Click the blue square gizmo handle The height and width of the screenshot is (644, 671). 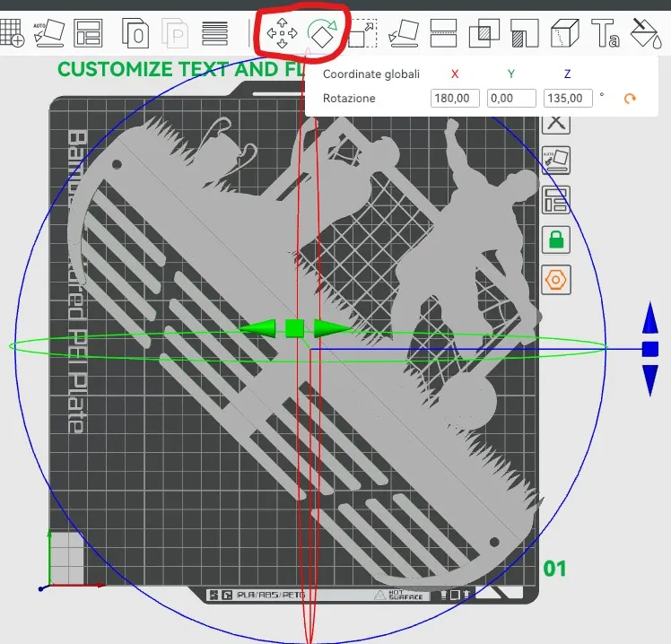650,349
